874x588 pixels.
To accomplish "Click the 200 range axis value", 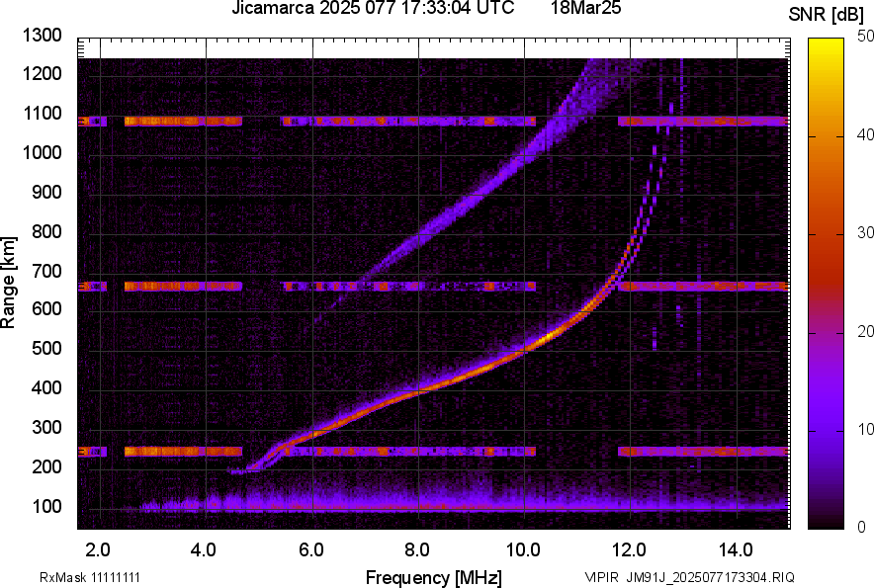I will [46, 467].
